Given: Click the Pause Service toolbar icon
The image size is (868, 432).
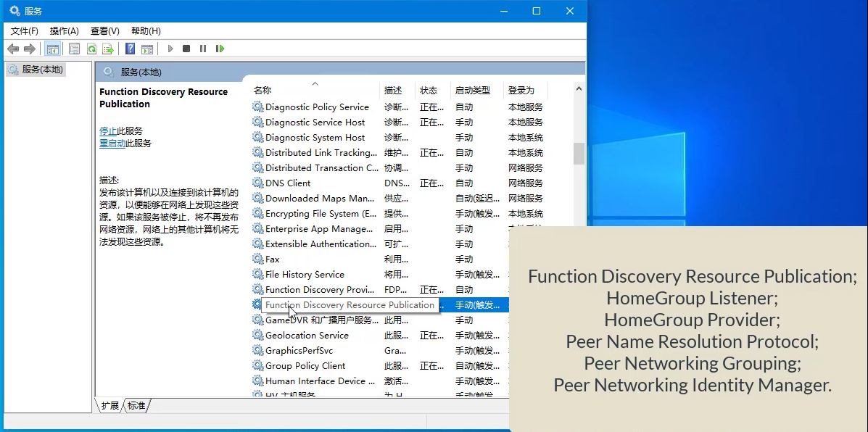Looking at the screenshot, I should (203, 49).
